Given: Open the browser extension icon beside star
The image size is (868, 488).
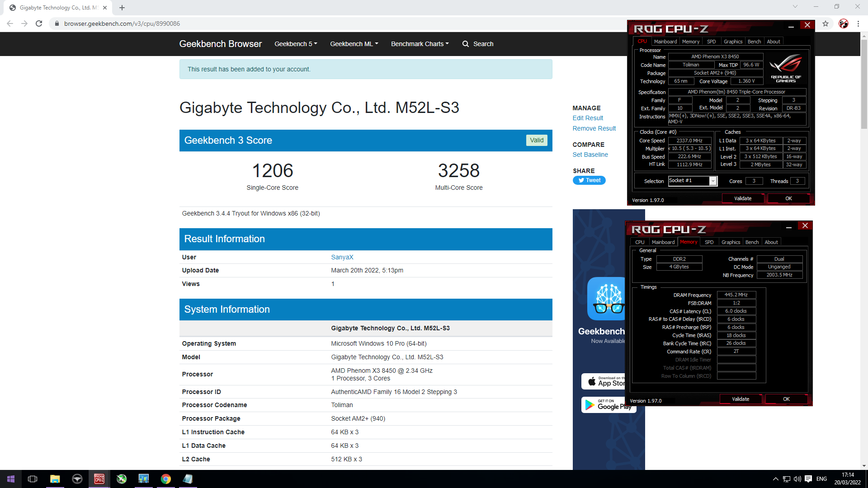Looking at the screenshot, I should pyautogui.click(x=844, y=23).
